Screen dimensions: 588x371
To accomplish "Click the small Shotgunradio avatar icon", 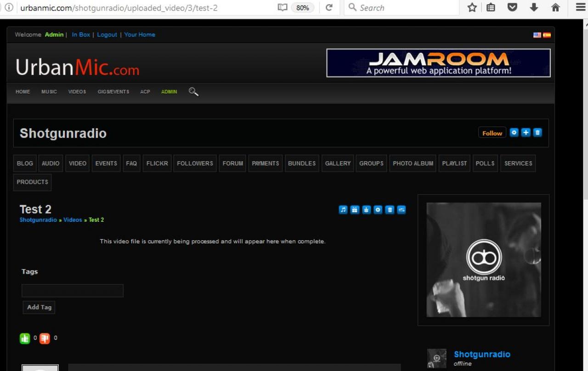I will [437, 358].
